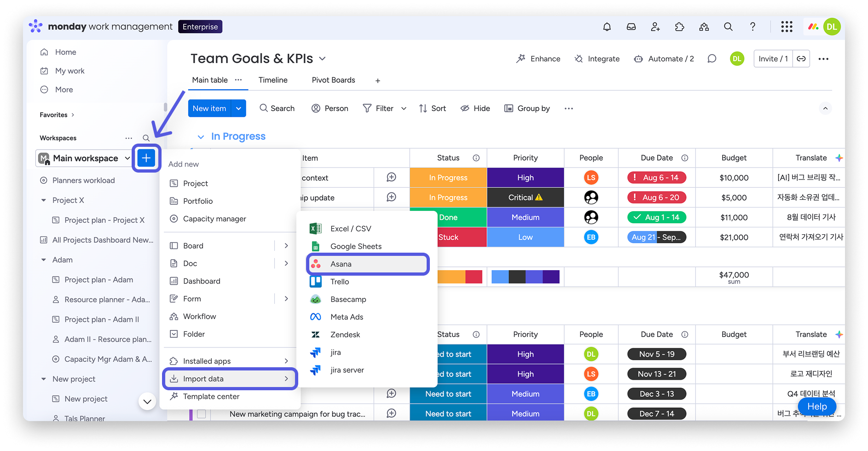Screen dimensions: 868x451
Task: Click the Group by button
Action: (527, 109)
